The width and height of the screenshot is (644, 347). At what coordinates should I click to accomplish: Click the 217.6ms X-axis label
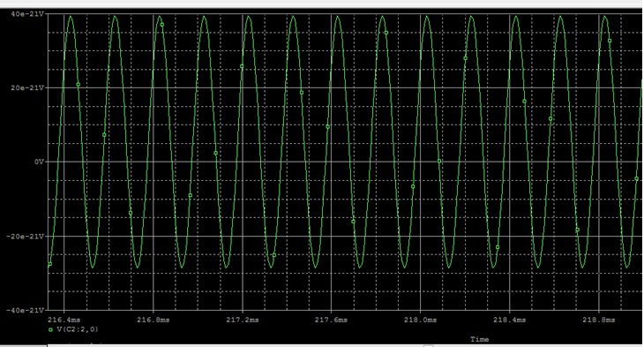331,320
